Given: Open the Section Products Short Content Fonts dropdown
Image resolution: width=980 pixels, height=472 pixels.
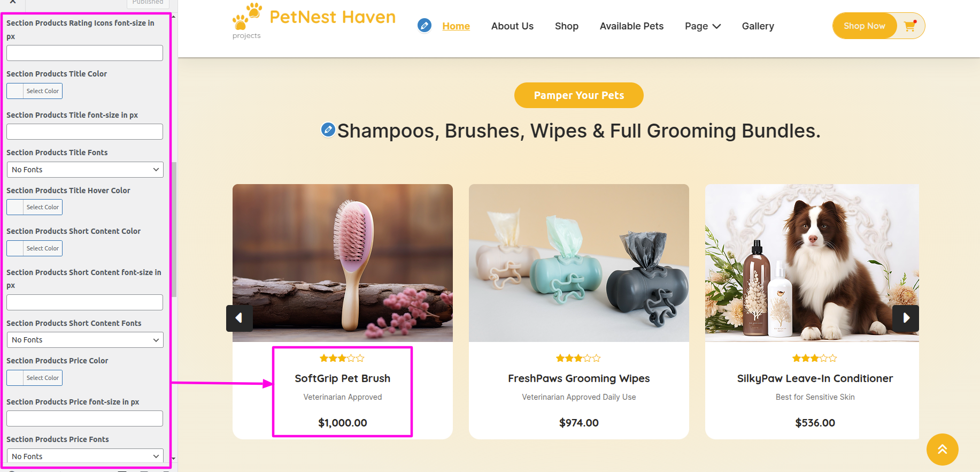Looking at the screenshot, I should coord(85,340).
